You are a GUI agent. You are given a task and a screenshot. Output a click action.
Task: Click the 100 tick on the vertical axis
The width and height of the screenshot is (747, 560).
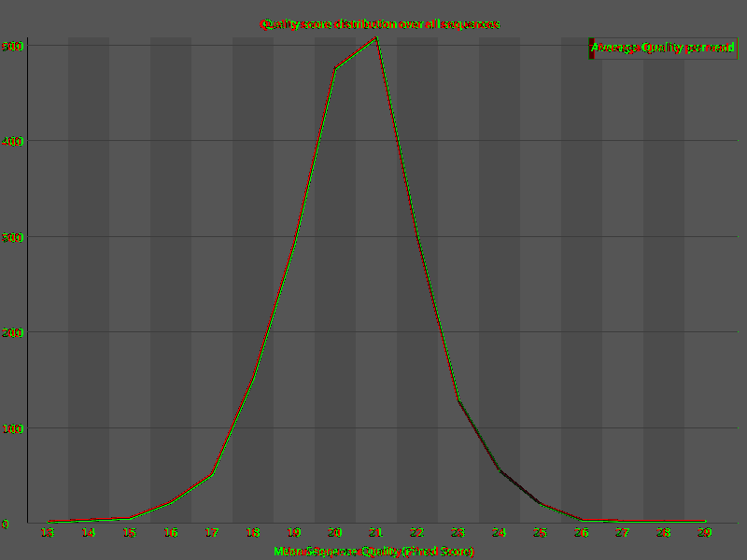12,428
